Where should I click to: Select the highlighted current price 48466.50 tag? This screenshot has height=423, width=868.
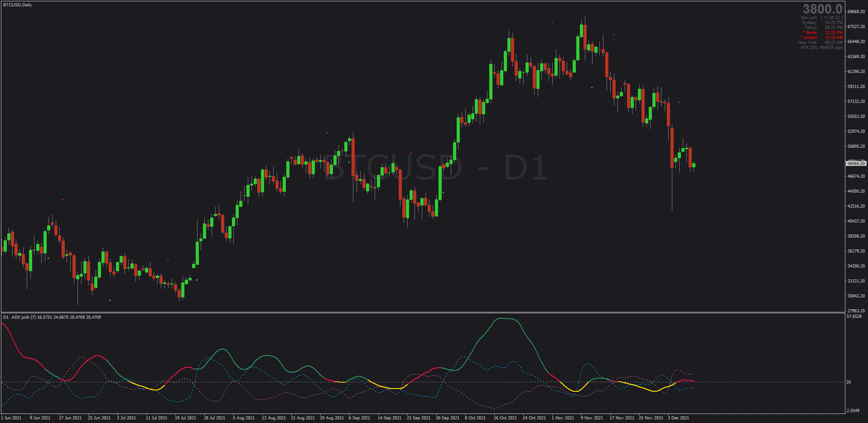coord(856,163)
